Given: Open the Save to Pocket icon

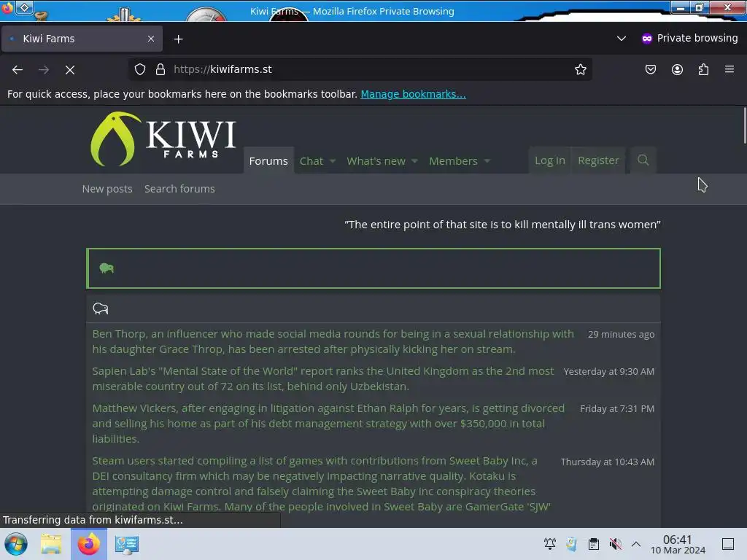Looking at the screenshot, I should 650,69.
